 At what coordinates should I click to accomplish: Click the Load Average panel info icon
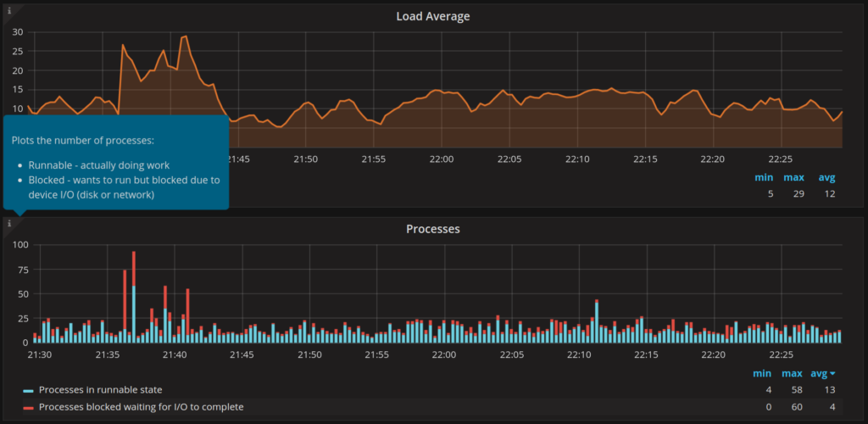[x=8, y=10]
